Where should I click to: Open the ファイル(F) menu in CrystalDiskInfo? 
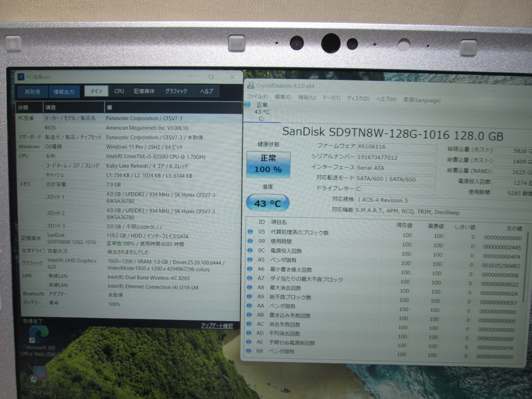[x=257, y=97]
